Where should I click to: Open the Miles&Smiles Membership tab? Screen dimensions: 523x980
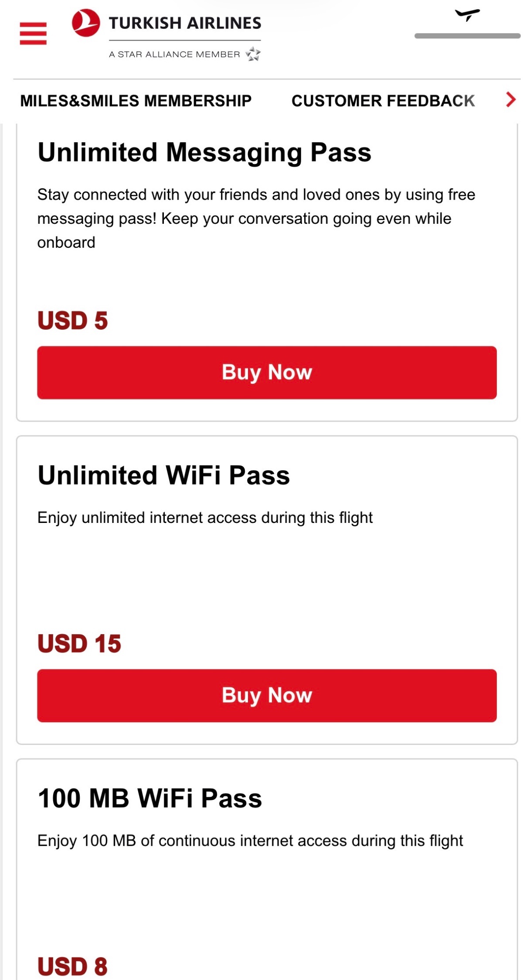[136, 101]
